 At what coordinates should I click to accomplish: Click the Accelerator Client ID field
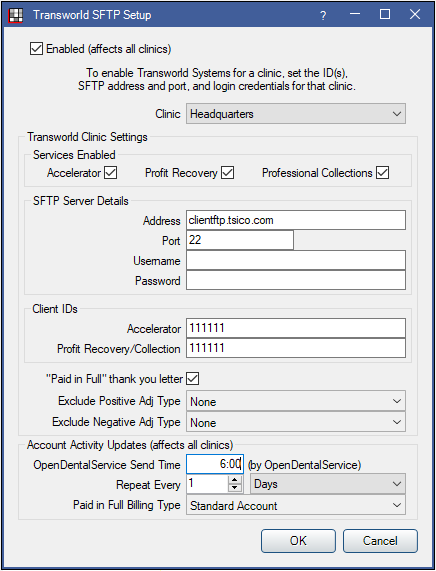coord(296,328)
